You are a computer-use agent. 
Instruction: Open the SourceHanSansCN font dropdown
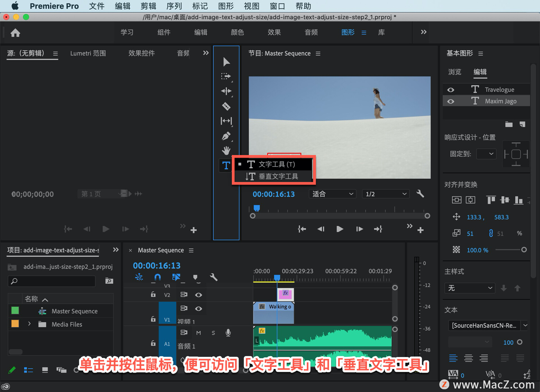pos(488,326)
